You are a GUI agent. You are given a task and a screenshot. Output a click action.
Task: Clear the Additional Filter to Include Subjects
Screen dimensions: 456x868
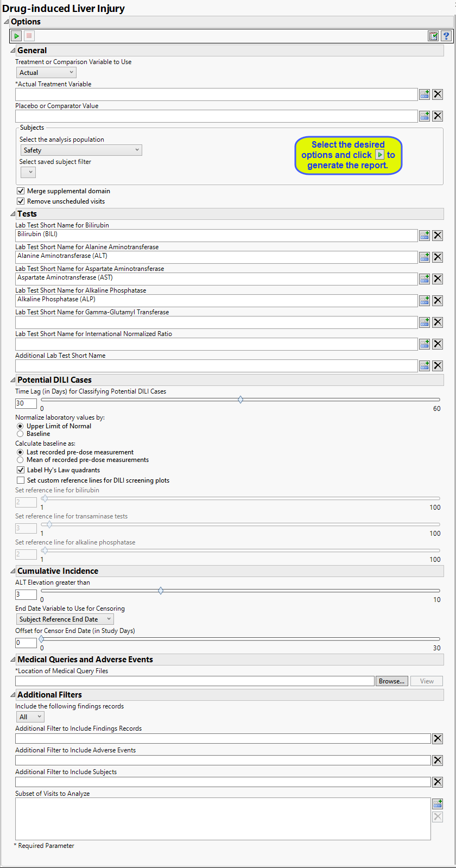pyautogui.click(x=438, y=782)
